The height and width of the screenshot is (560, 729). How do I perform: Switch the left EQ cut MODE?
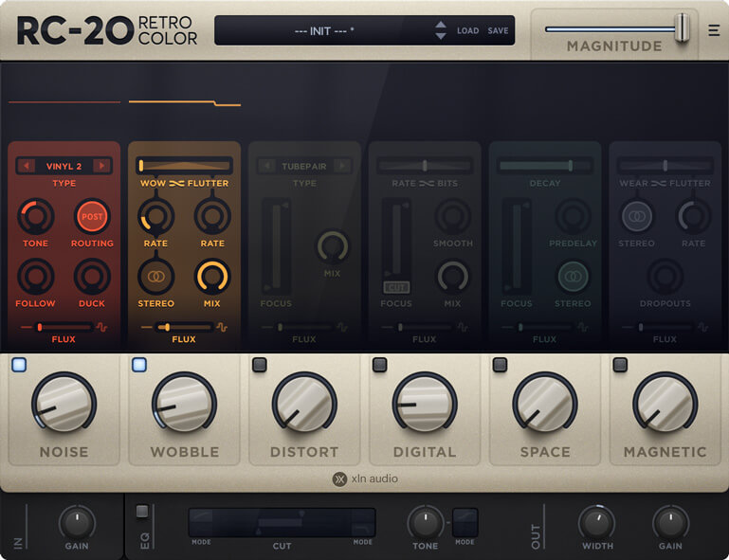pos(201,542)
